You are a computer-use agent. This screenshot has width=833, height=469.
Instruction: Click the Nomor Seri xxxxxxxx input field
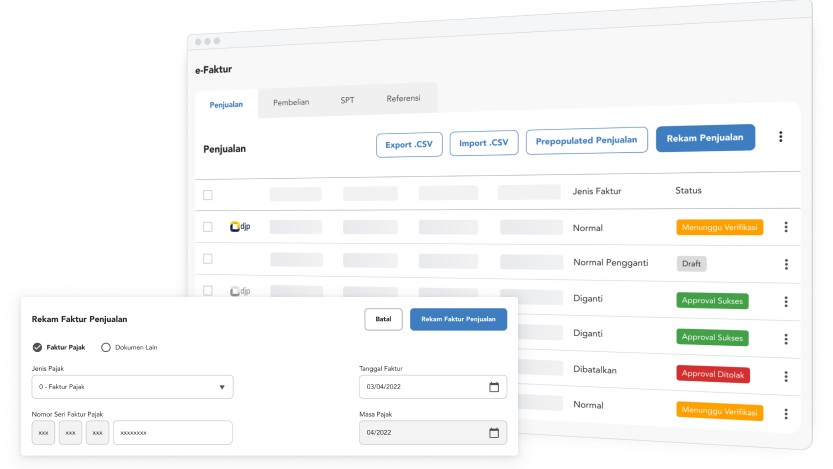(172, 432)
